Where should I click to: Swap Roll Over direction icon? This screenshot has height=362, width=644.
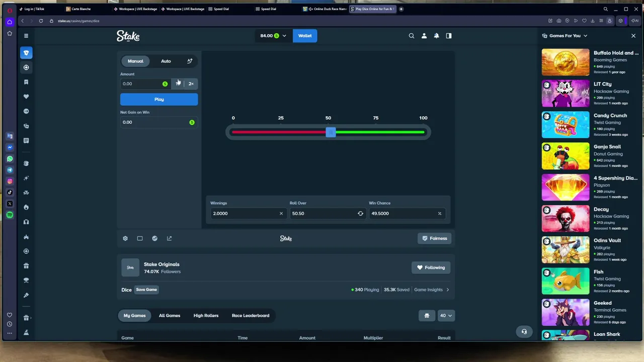(360, 214)
